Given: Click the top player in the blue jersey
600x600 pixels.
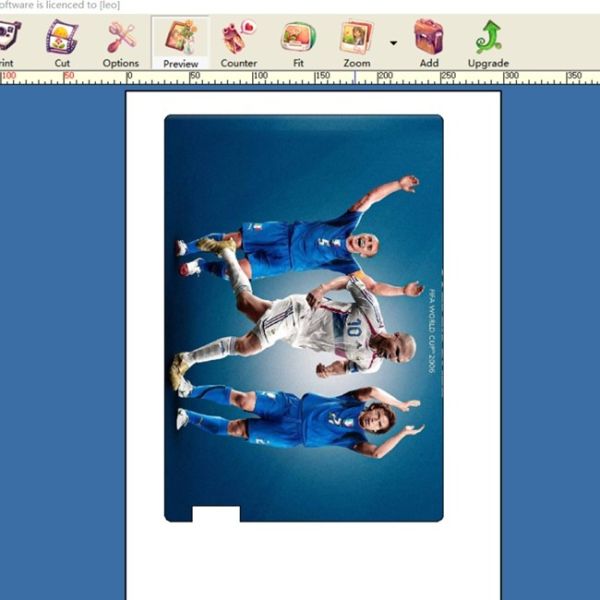Looking at the screenshot, I should point(300,240).
